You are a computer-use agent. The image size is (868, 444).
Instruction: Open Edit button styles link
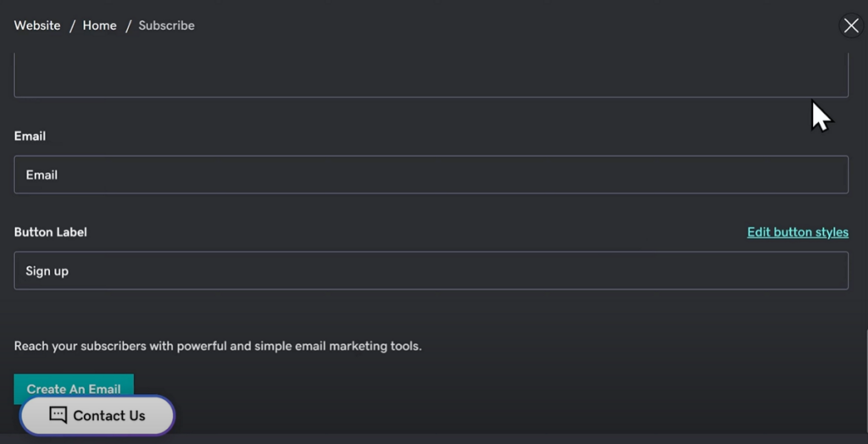tap(798, 232)
